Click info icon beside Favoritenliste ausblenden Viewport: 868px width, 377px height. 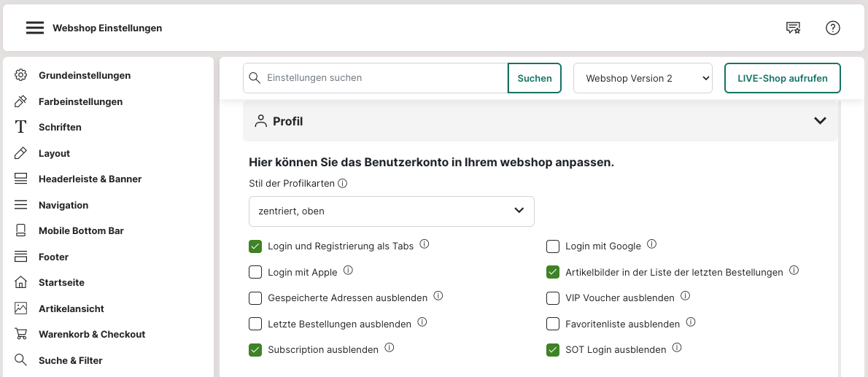[691, 322]
